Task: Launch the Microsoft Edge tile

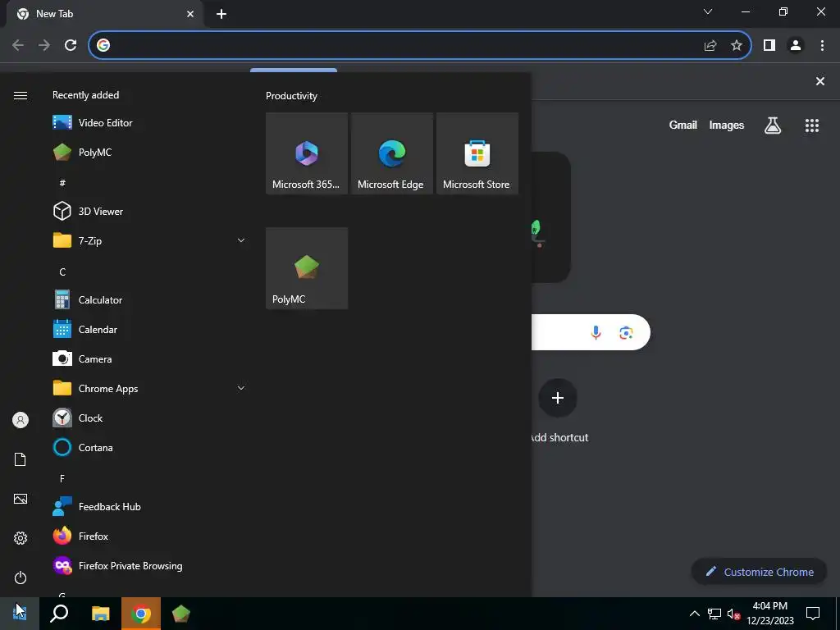Action: point(392,153)
